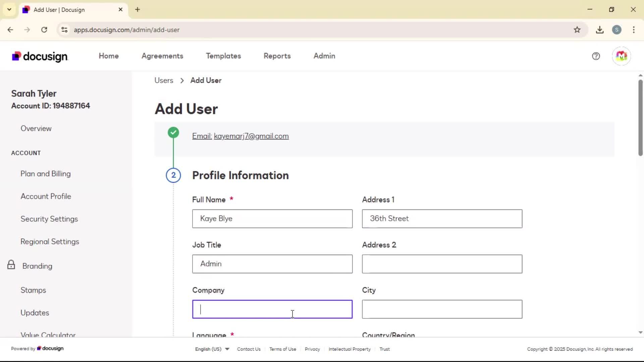
Task: Click the empty Address 2 field
Action: [442, 264]
